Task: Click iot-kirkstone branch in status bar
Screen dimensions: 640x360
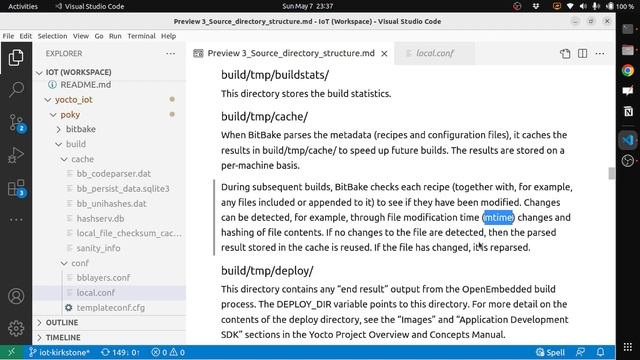Action: [59, 352]
